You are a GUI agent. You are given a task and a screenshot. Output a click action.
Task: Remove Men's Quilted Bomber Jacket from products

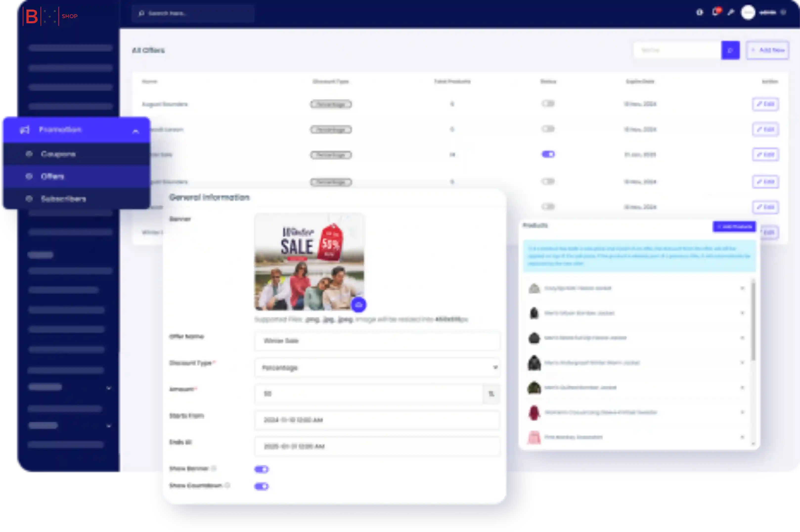tap(742, 387)
